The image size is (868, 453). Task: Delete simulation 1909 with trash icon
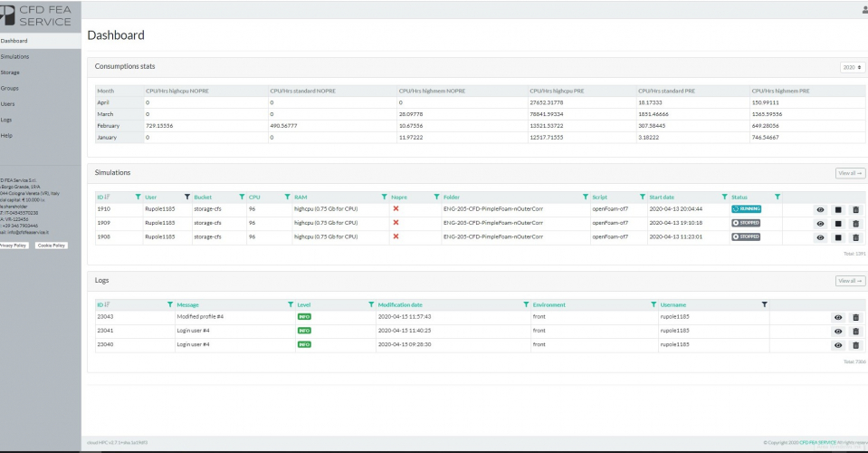pos(856,224)
